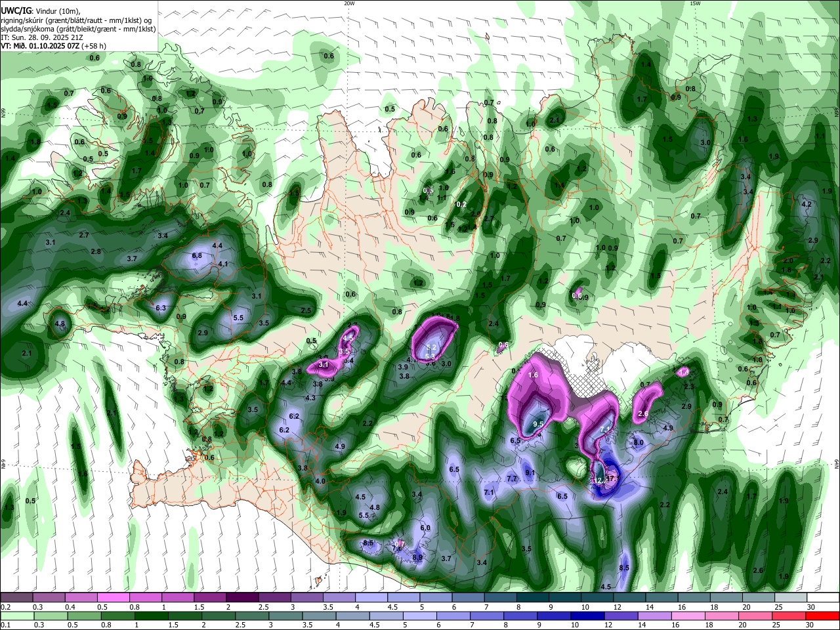The width and height of the screenshot is (840, 630).
Task: Select the 8.0 value near the southeast coast
Action: pyautogui.click(x=638, y=442)
